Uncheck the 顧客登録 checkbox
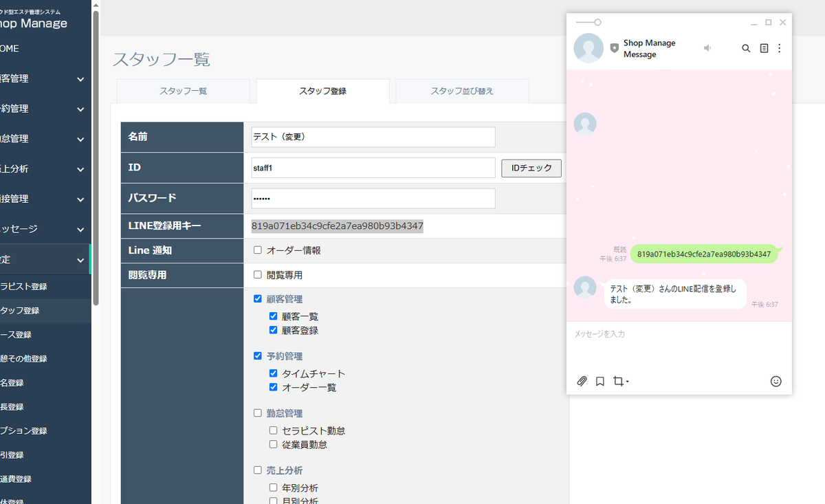825x504 pixels. [273, 330]
